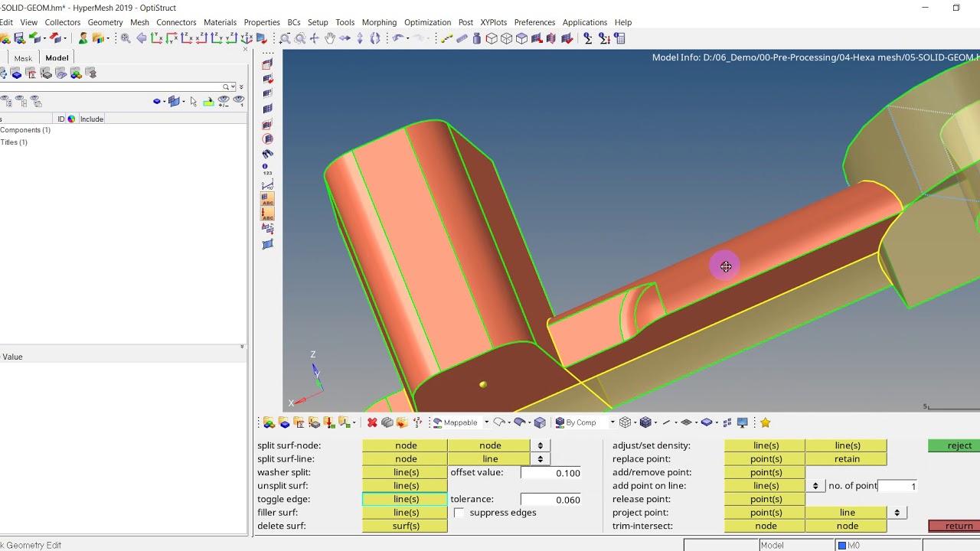Enable the suppress edges checkbox
This screenshot has height=551, width=980.
click(x=459, y=513)
